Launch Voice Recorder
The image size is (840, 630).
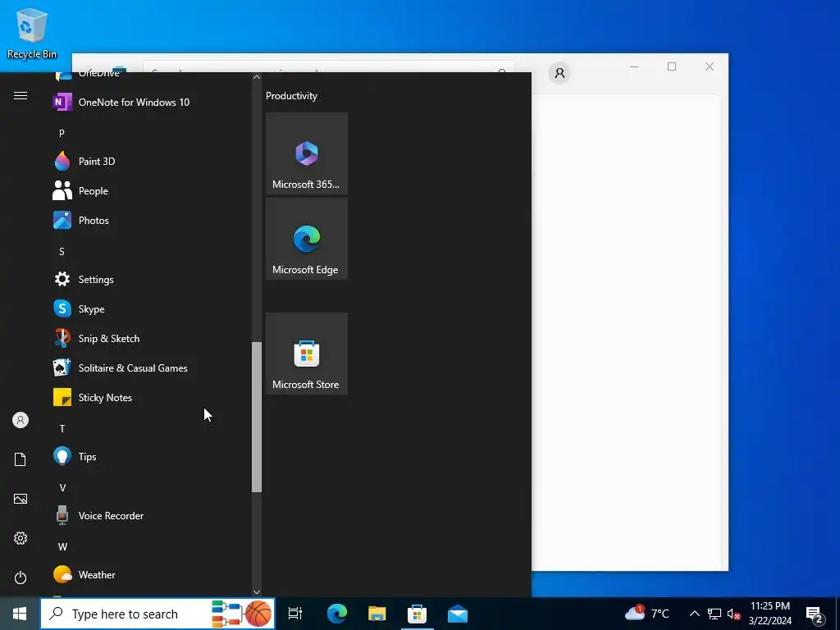pyautogui.click(x=150, y=515)
